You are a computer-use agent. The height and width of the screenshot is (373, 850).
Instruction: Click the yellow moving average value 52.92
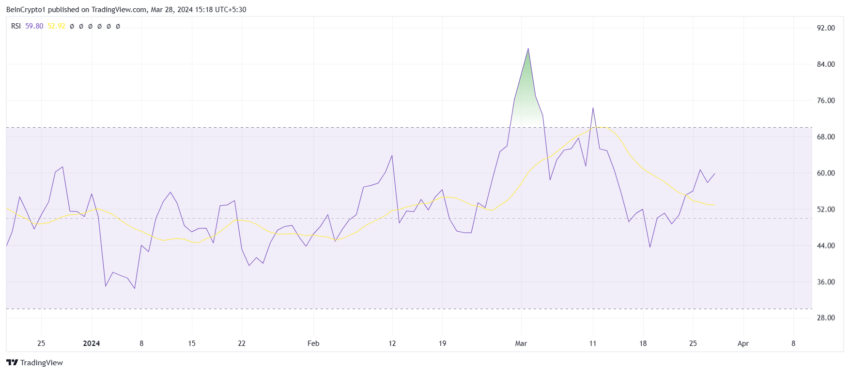(x=56, y=26)
